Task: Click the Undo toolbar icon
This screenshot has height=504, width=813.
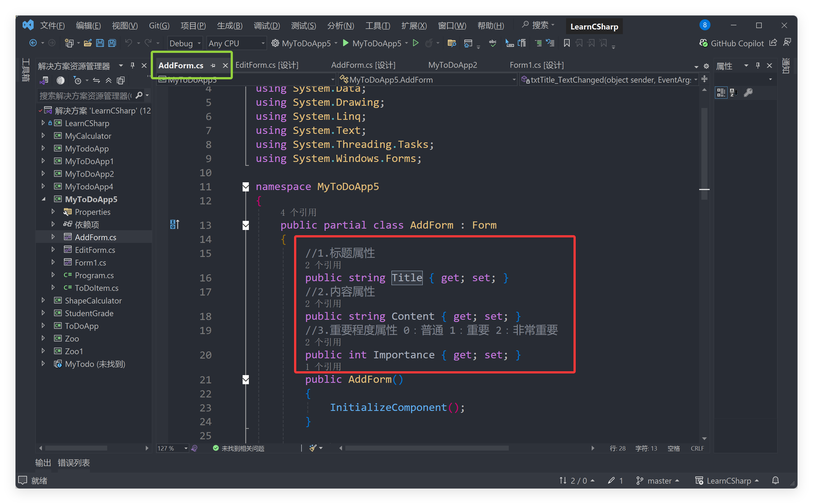Action: pyautogui.click(x=128, y=43)
